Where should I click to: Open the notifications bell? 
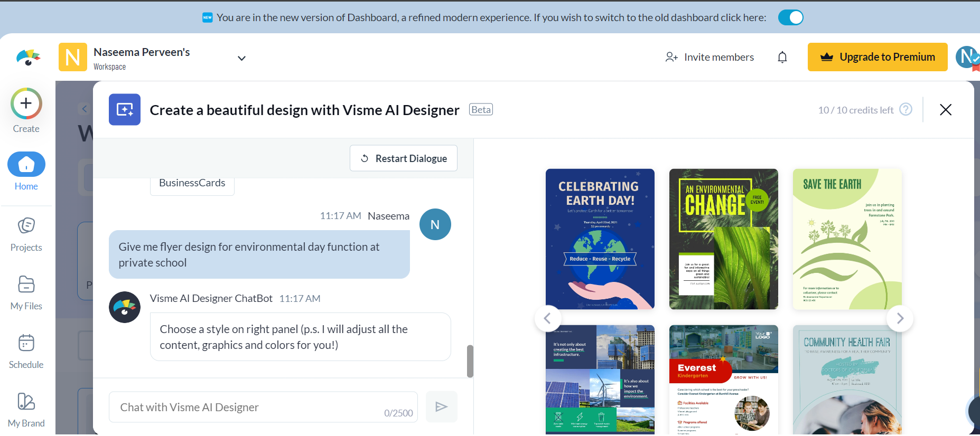click(x=782, y=57)
